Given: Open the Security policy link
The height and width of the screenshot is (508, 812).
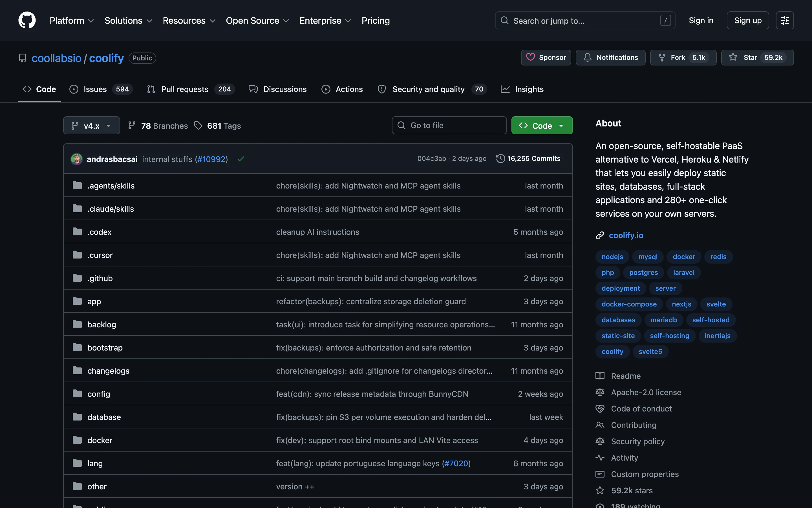Looking at the screenshot, I should coord(637,441).
